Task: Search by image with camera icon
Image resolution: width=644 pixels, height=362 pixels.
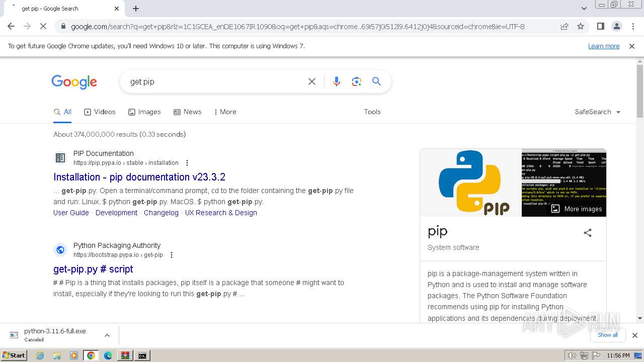Action: tap(357, 81)
